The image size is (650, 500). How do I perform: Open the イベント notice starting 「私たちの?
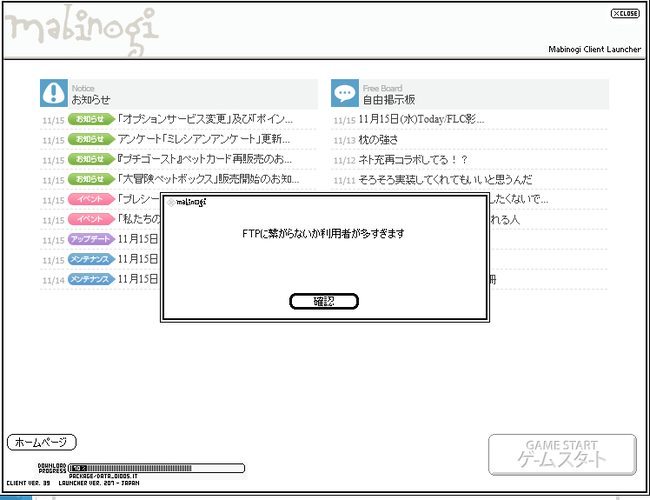point(139,219)
